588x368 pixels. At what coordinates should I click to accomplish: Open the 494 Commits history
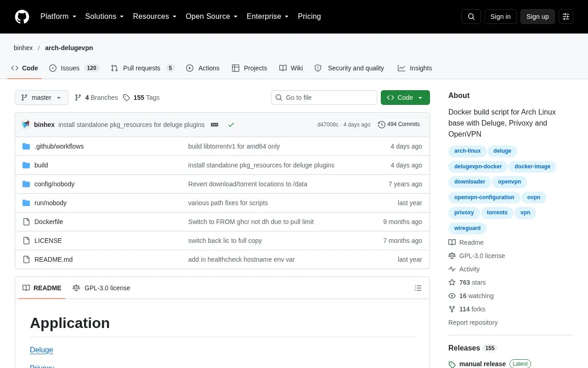[399, 125]
